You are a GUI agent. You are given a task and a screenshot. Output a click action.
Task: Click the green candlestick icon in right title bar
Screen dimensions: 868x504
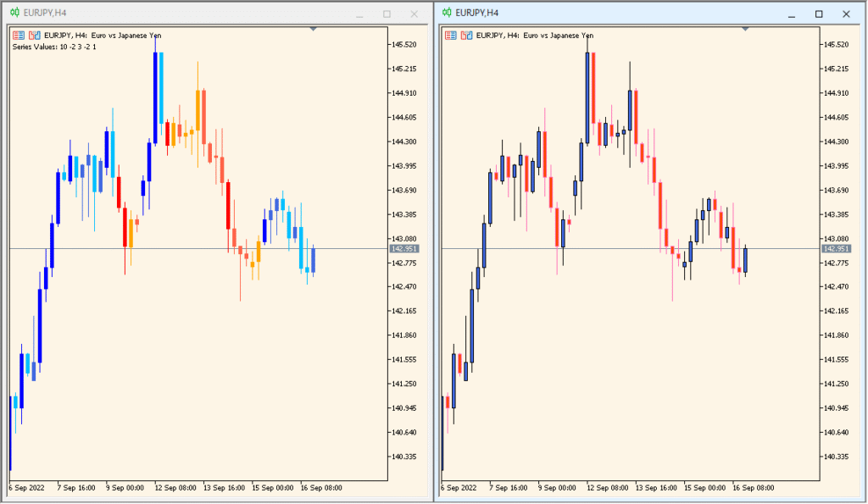pyautogui.click(x=445, y=13)
